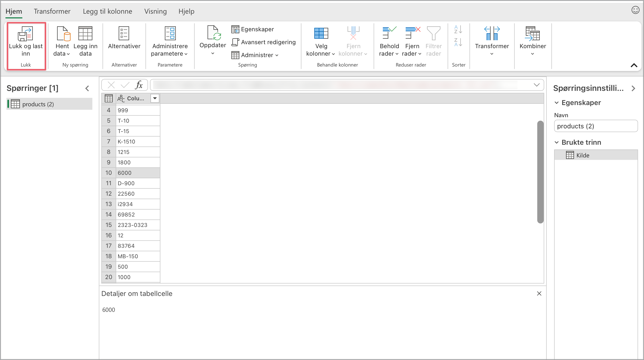Click the feedback smiley icon

pos(635,10)
